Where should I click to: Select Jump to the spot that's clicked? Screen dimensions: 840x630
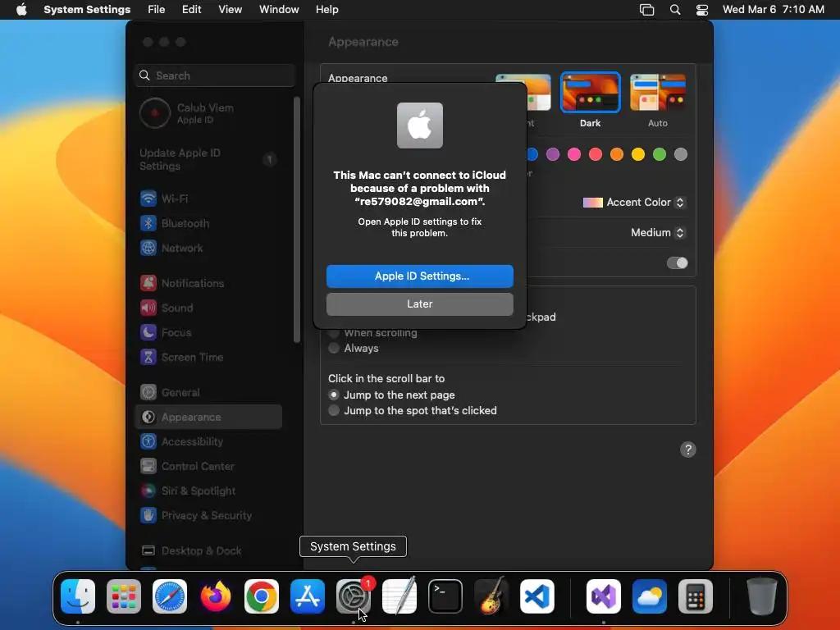coord(334,410)
